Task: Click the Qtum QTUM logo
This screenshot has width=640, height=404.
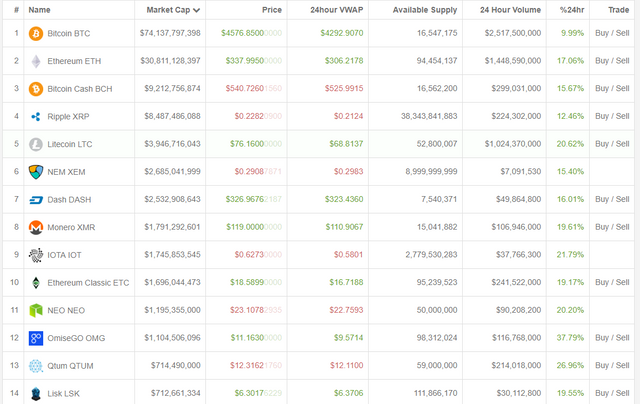Action: [x=36, y=366]
